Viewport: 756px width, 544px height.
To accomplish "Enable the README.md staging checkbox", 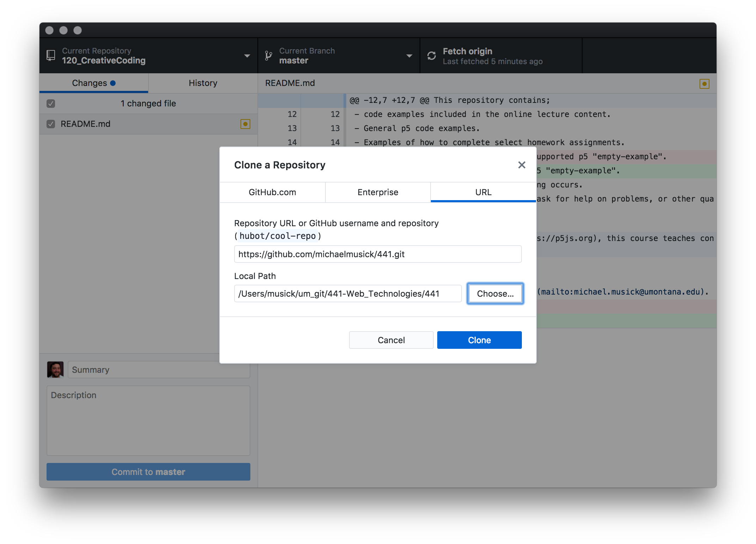I will click(x=51, y=123).
